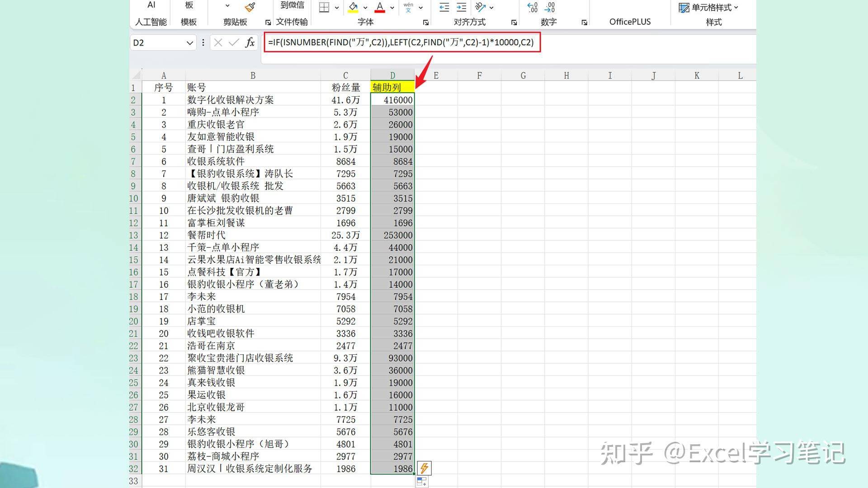
Task: Click the Insert Function fx button
Action: pos(250,42)
